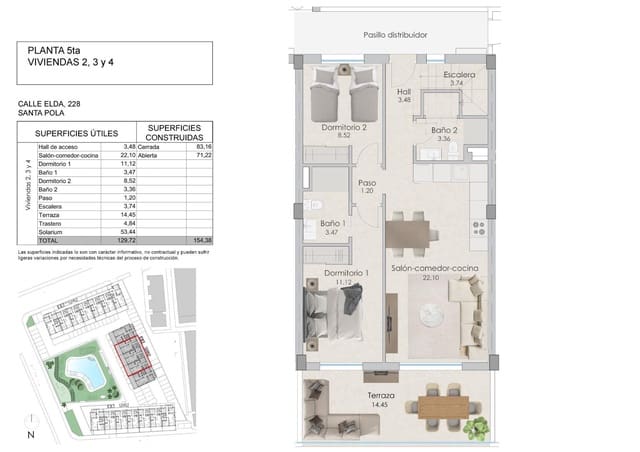Select the Paso 1.20 label
This screenshot has width=640, height=452.
366,187
